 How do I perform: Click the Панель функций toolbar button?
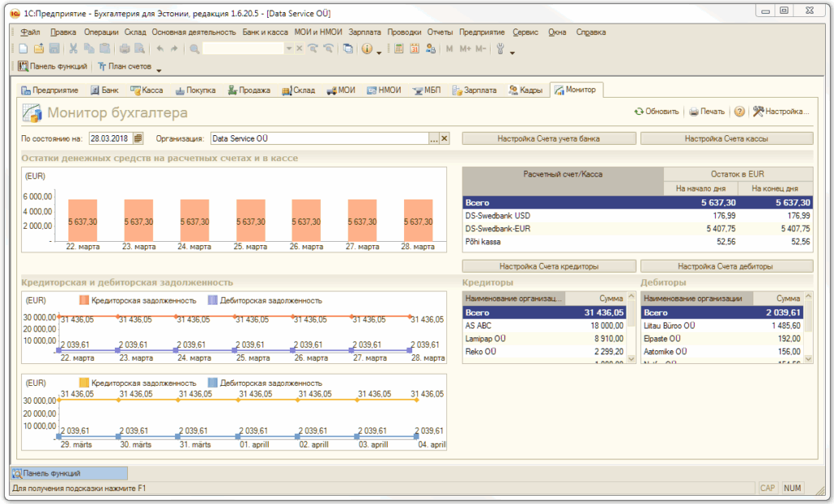[x=53, y=67]
